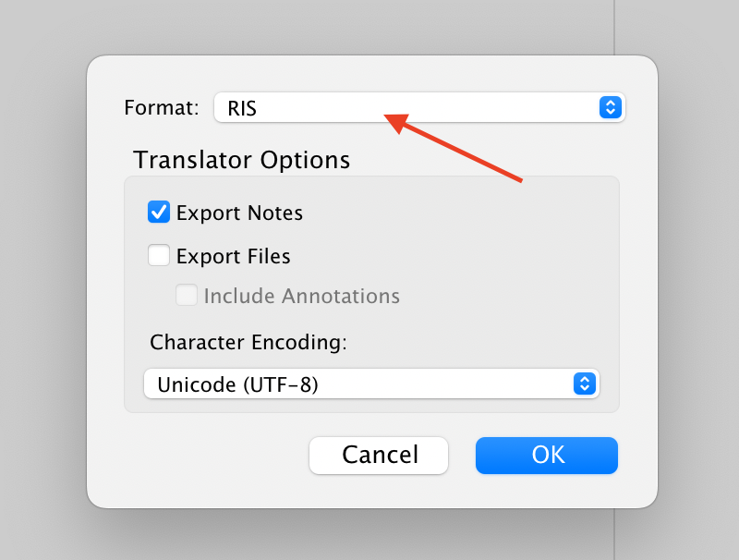
Task: Click the greyed "Include Annotations" label
Action: pos(301,297)
